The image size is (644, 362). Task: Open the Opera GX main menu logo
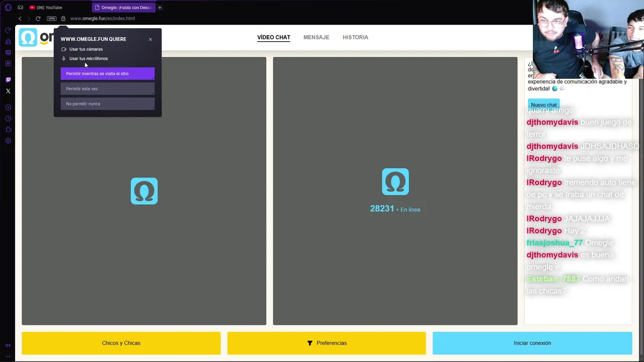point(8,8)
